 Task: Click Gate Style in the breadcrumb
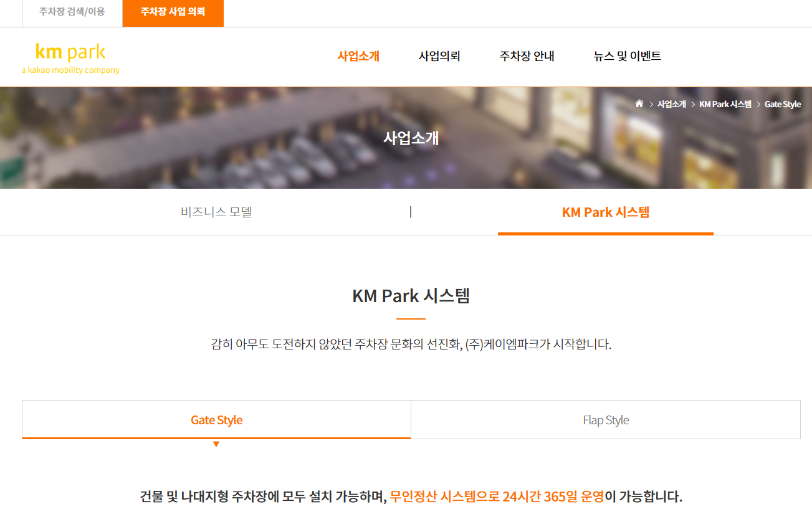click(783, 104)
